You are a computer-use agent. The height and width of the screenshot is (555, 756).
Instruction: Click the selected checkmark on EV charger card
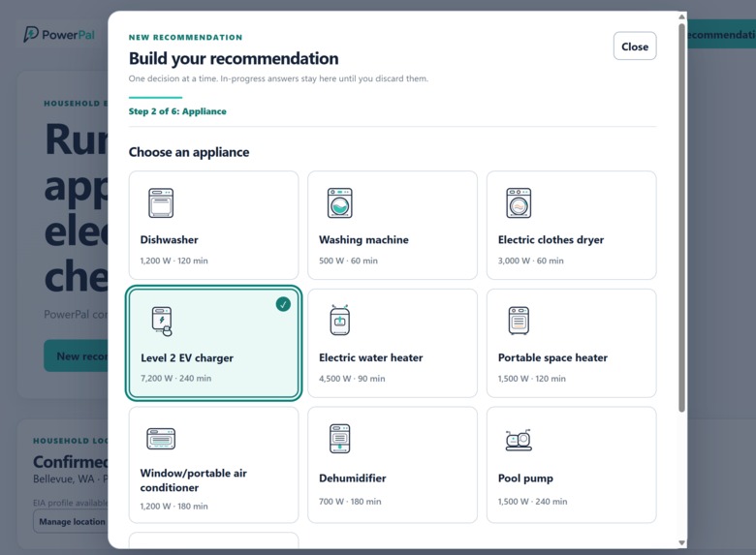tap(283, 304)
